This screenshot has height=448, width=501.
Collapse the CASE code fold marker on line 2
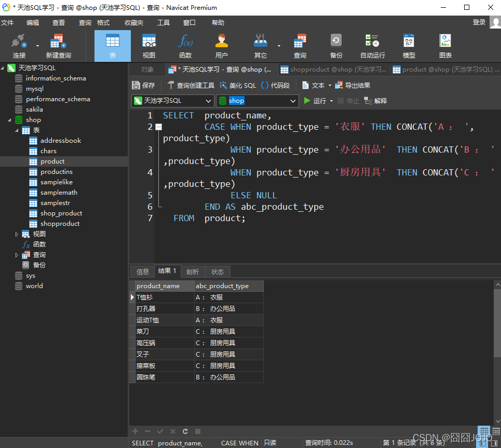(x=158, y=127)
